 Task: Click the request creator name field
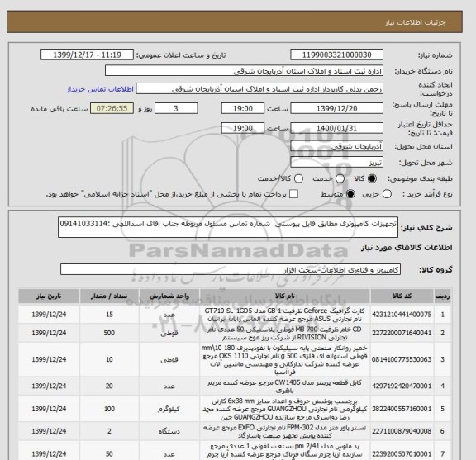pyautogui.click(x=259, y=89)
